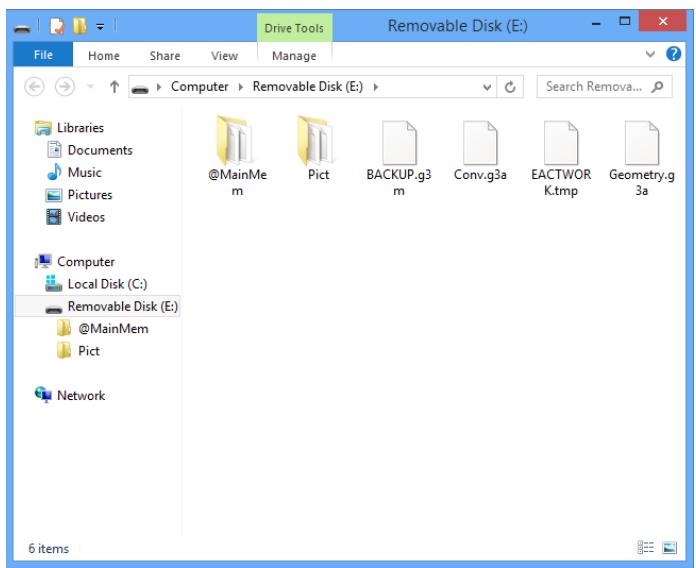The width and height of the screenshot is (696, 568).
Task: Select Computer in navigation pane
Action: pyautogui.click(x=86, y=261)
